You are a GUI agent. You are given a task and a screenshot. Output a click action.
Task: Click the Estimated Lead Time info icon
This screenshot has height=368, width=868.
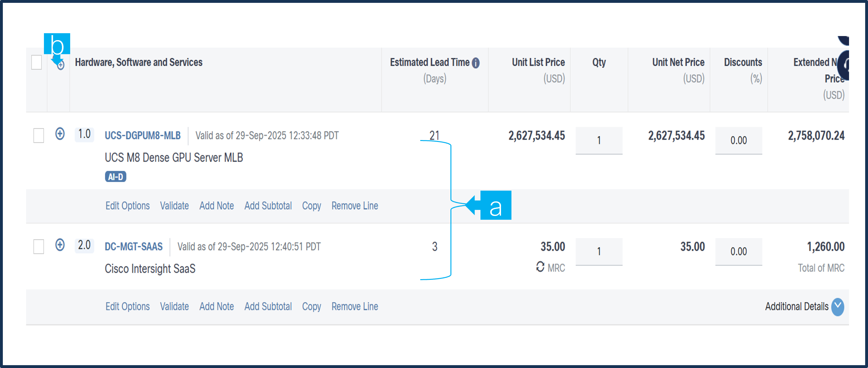tap(475, 63)
